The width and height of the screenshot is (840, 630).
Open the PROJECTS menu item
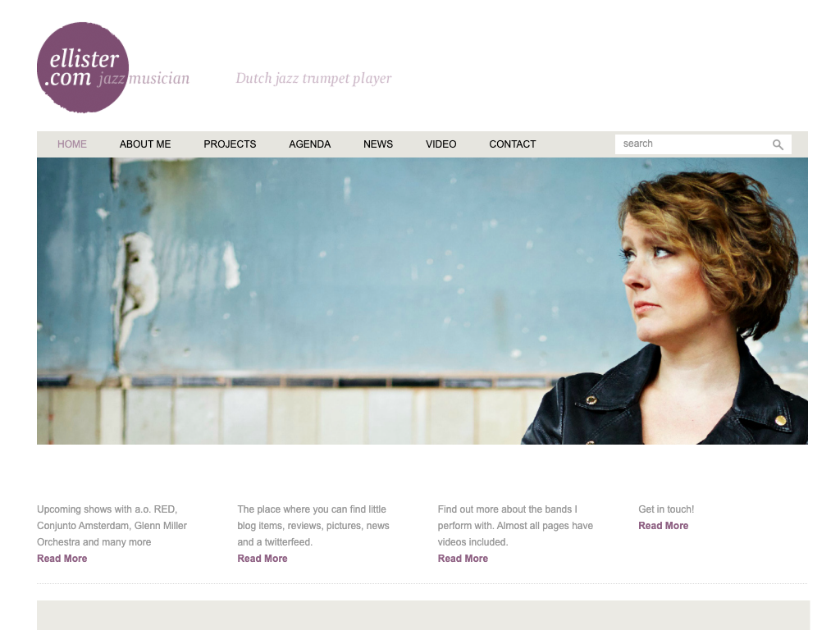(230, 144)
